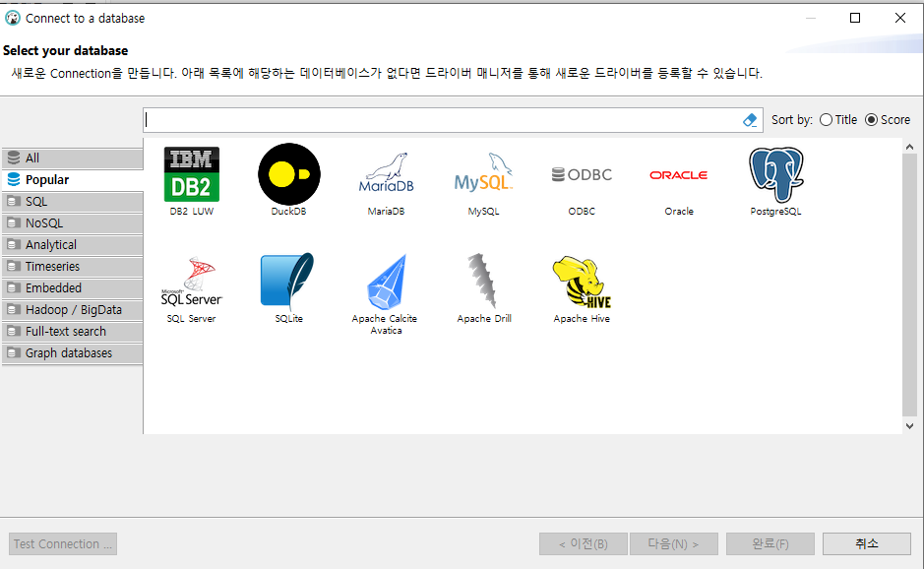The width and height of the screenshot is (924, 569).
Task: Sort databases by Title
Action: click(x=838, y=120)
